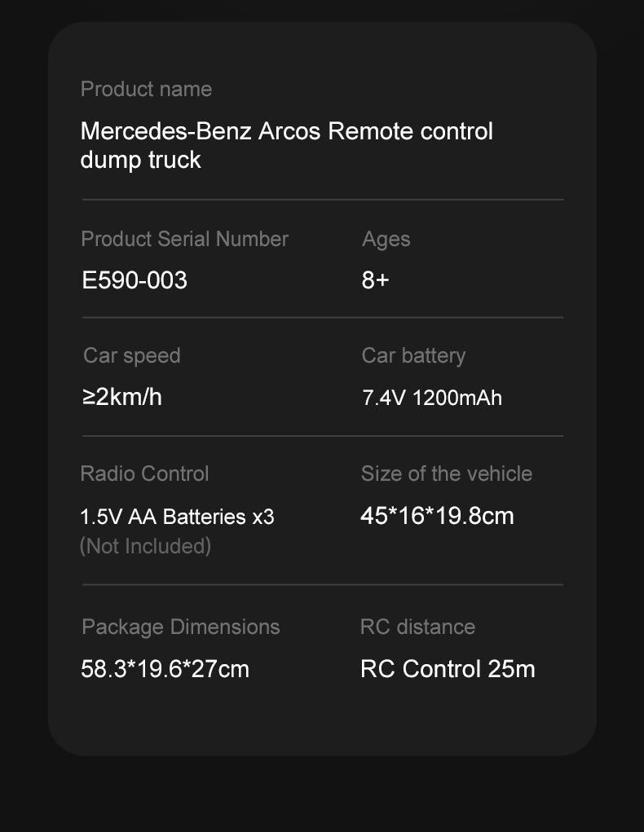The height and width of the screenshot is (832, 644).
Task: Click the "Car speed" label
Action: (131, 355)
